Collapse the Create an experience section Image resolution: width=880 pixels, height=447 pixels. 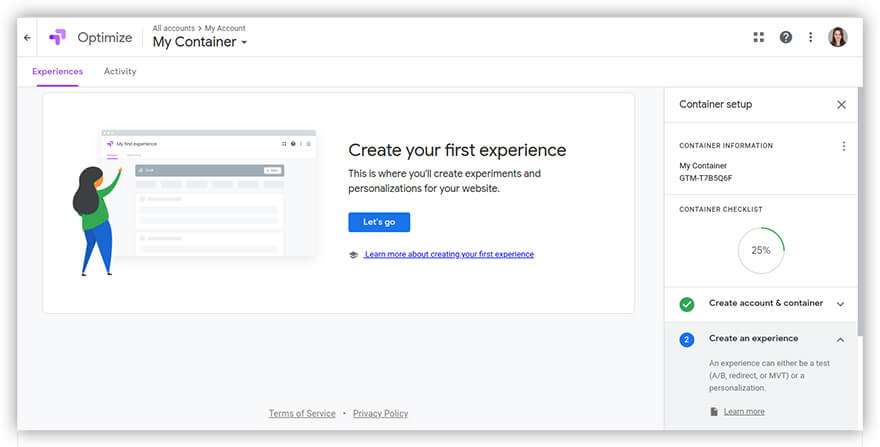tap(840, 339)
